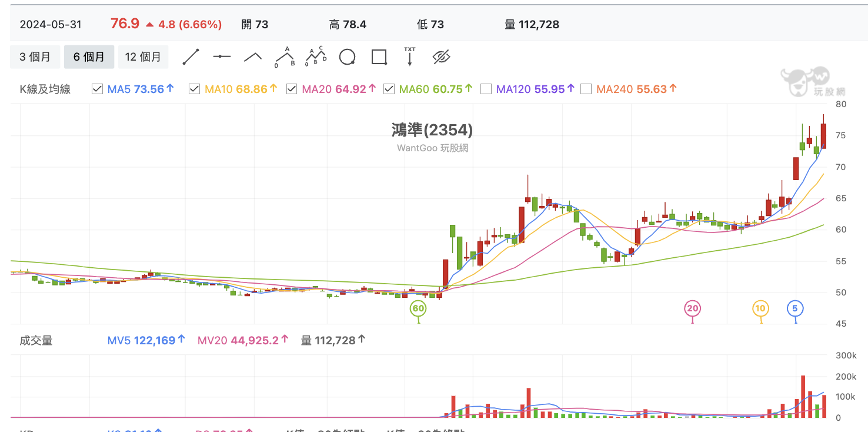Click the MA60 value 60.75
The image size is (868, 432).
click(x=448, y=89)
